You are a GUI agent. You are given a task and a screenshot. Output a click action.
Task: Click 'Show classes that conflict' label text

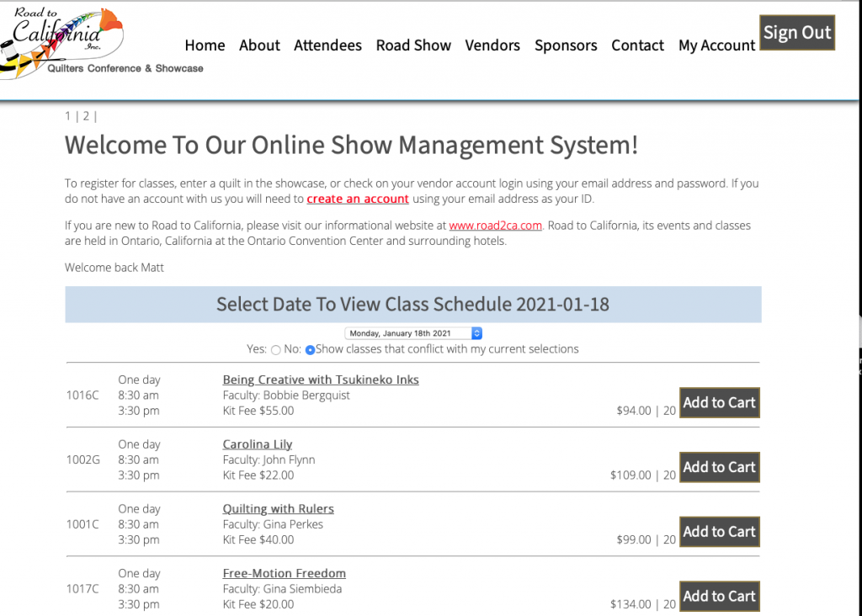[x=447, y=349]
